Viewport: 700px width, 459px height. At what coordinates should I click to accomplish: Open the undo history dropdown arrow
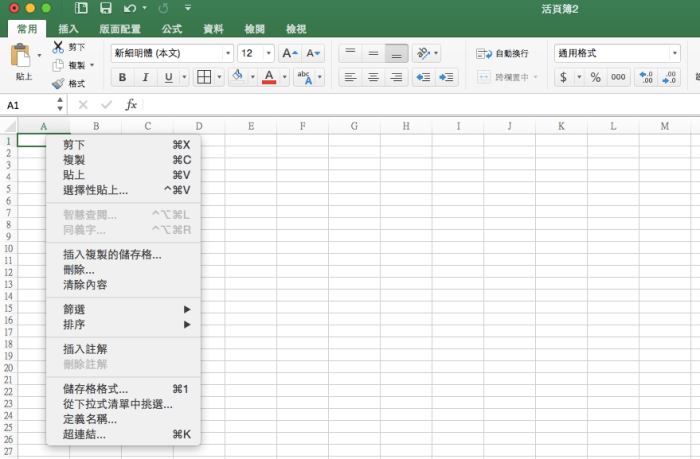coord(144,8)
